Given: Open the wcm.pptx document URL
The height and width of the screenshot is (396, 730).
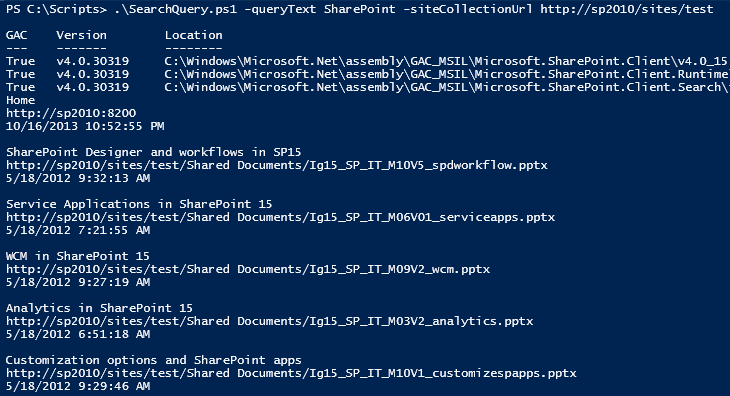Looking at the screenshot, I should click(248, 269).
